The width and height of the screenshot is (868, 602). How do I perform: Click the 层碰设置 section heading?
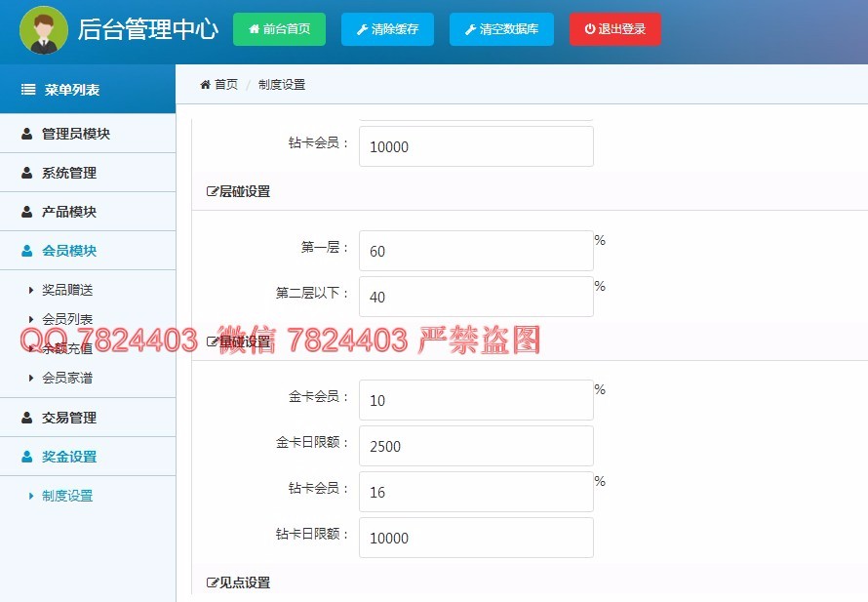[245, 191]
